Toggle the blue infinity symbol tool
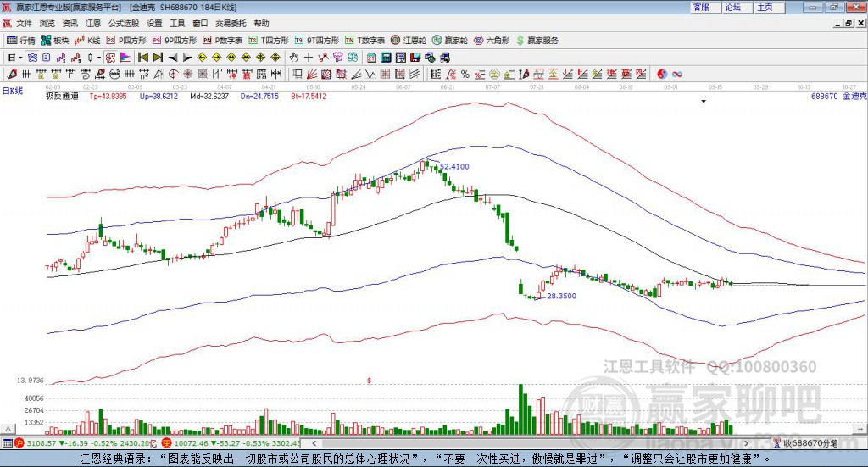This screenshot has height=467, width=868. tap(677, 74)
